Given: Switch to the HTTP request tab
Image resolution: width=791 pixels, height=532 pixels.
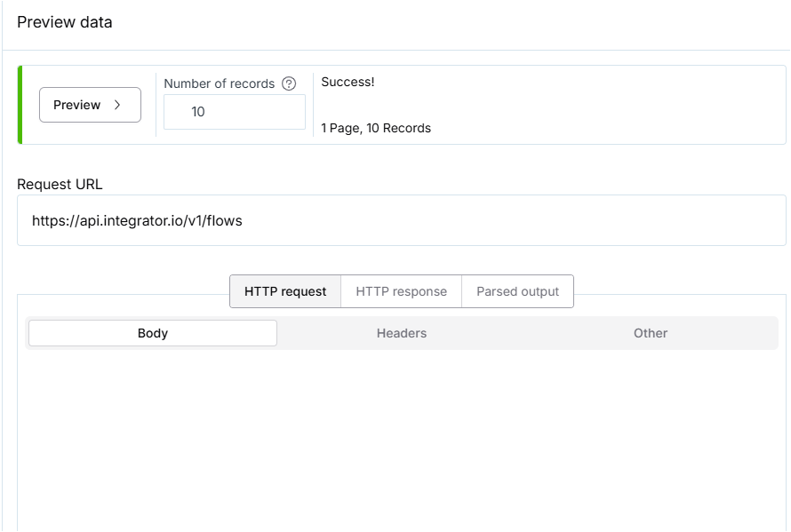Looking at the screenshot, I should click(285, 291).
